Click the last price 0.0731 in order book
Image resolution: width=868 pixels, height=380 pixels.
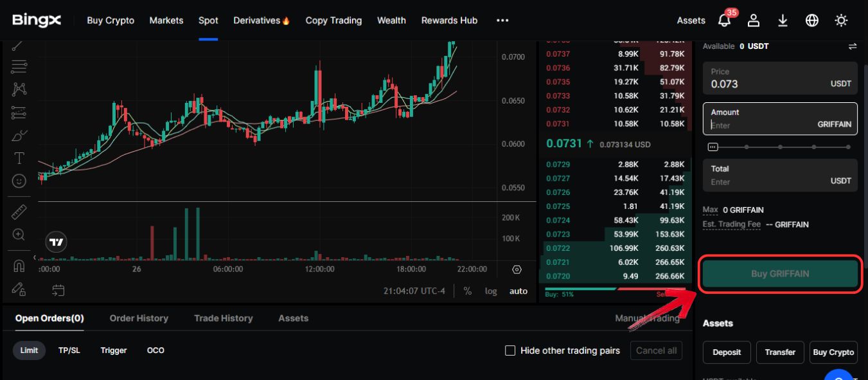point(563,144)
